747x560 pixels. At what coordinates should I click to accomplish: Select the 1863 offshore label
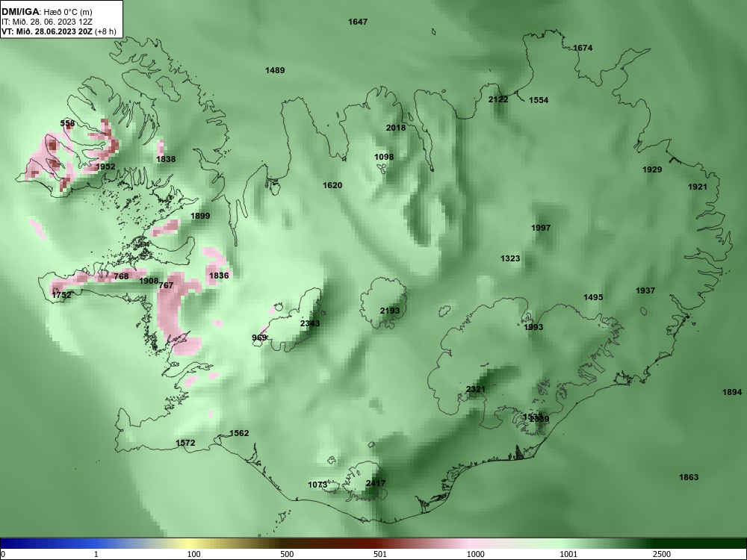tap(689, 478)
